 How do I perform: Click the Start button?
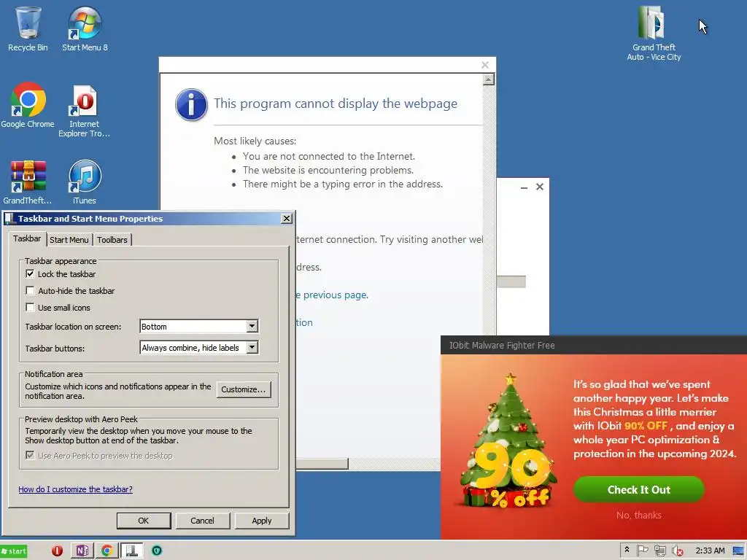14,551
